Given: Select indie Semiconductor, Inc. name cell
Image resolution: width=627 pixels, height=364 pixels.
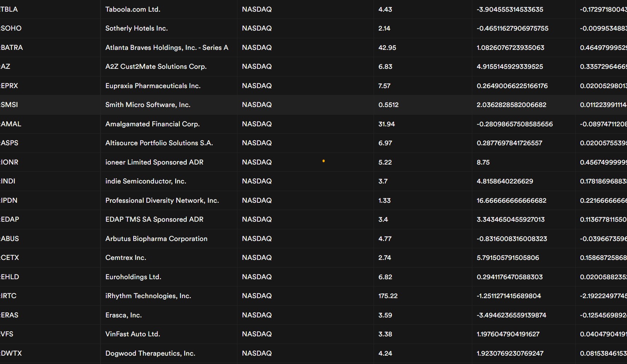Looking at the screenshot, I should pyautogui.click(x=146, y=181).
